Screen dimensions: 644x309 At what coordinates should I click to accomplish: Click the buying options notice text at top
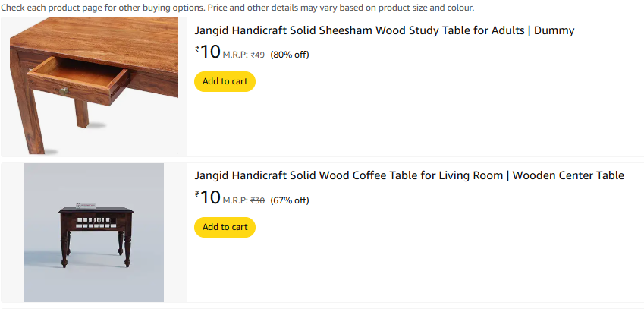click(x=237, y=8)
